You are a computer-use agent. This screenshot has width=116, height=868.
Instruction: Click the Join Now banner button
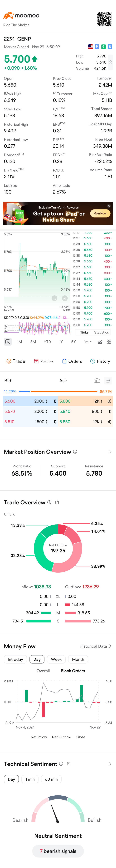(100, 213)
